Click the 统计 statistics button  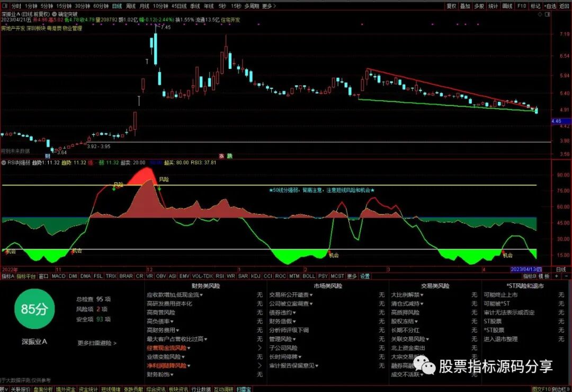pyautogui.click(x=493, y=6)
